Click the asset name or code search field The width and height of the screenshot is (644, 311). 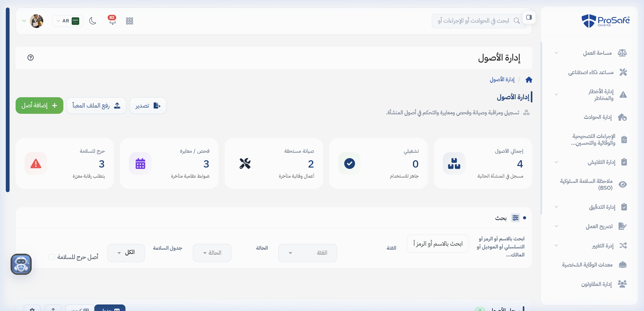pyautogui.click(x=438, y=244)
